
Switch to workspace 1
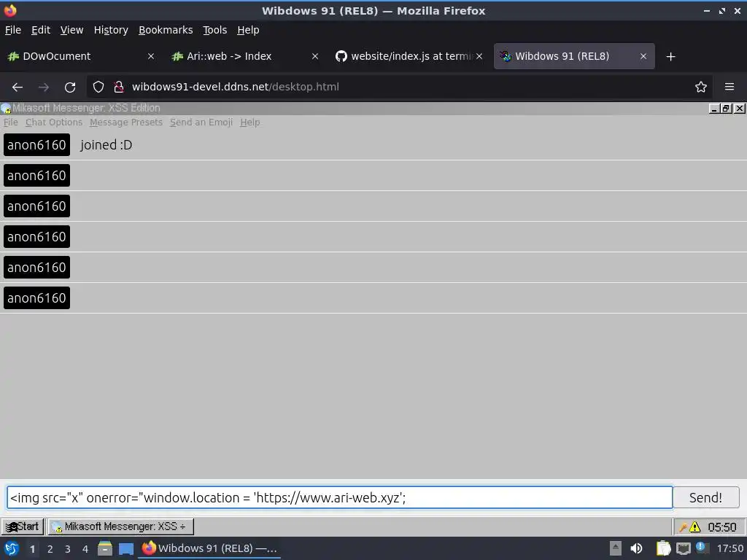click(32, 549)
